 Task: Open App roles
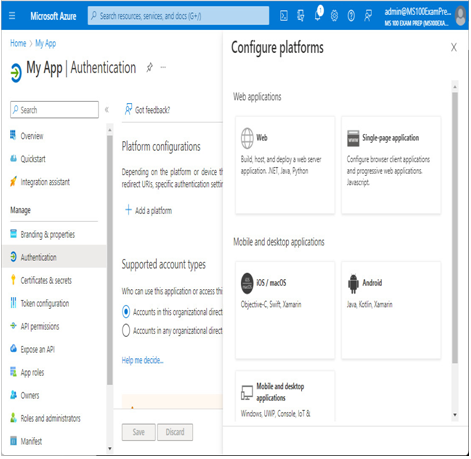click(x=32, y=372)
